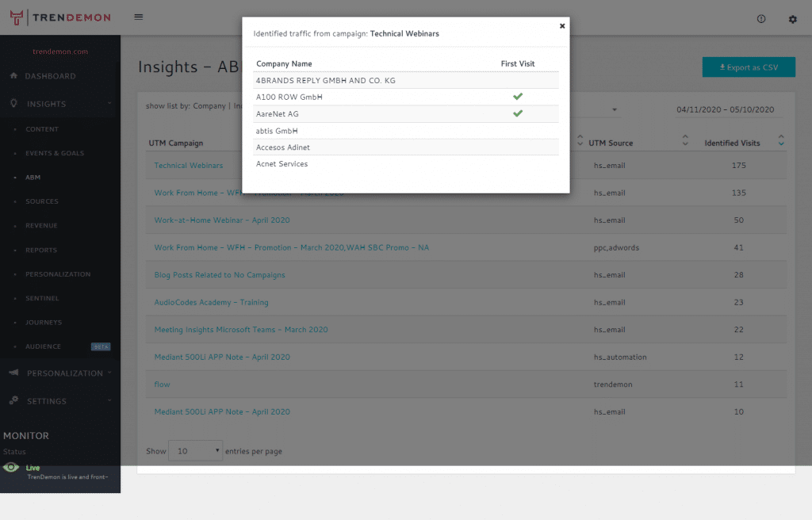The image size is (812, 520).
Task: Click the First Visit column header in popup
Action: (517, 63)
